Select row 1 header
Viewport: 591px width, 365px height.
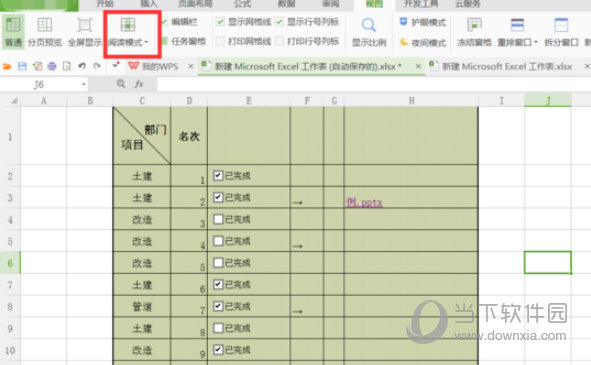pos(10,136)
